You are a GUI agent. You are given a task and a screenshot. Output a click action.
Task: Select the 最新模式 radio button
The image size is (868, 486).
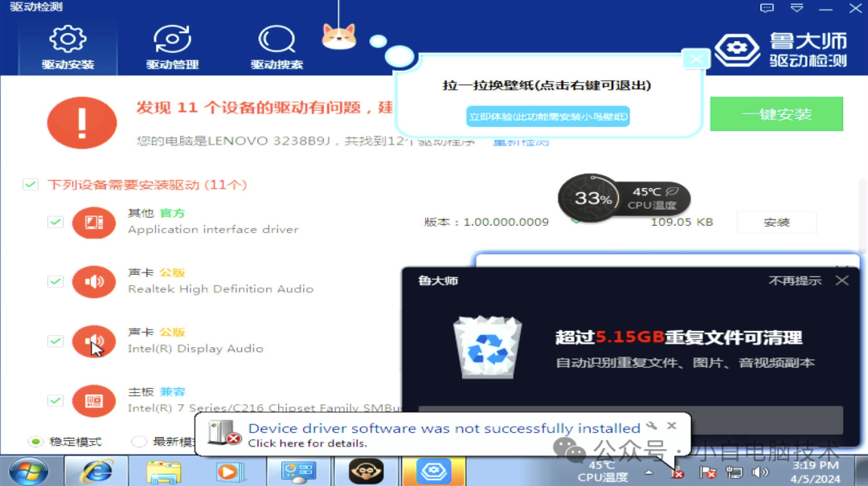139,442
